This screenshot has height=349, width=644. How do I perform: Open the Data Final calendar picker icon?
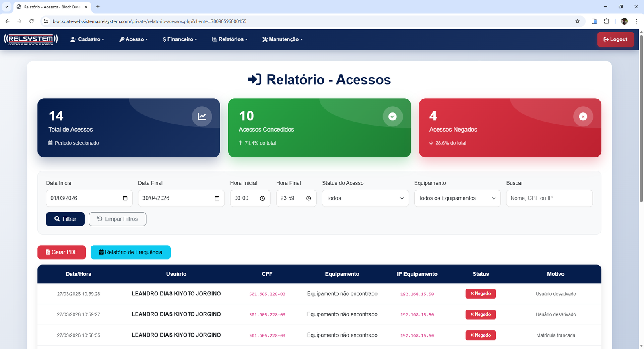[217, 198]
